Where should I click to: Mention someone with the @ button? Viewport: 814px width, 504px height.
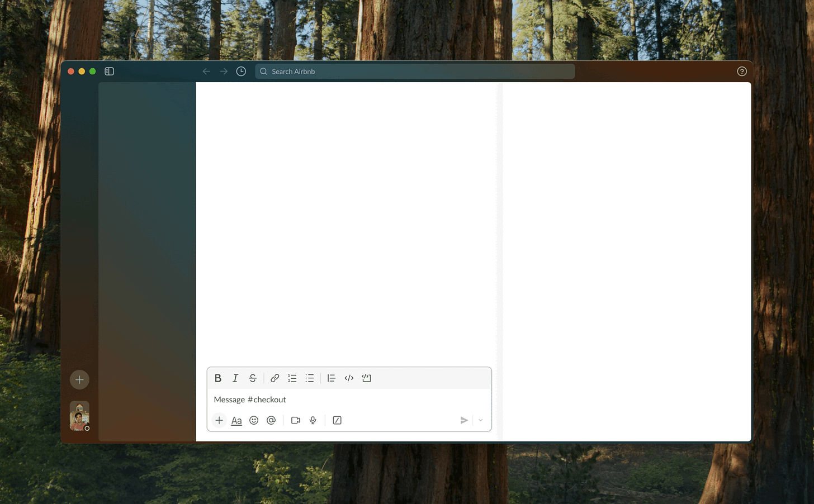click(271, 420)
